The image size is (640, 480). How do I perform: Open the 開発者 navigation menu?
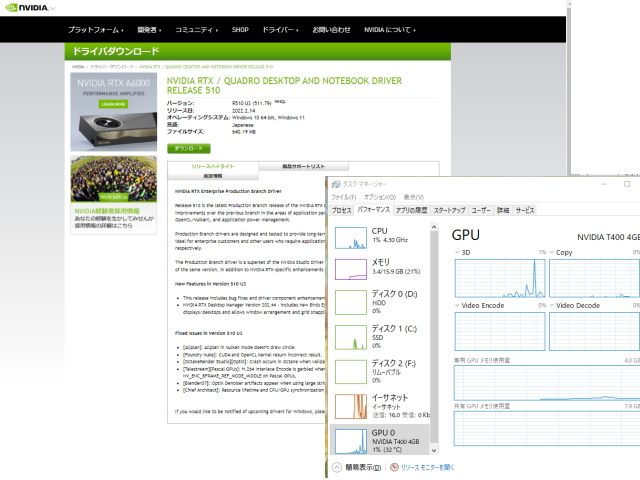coord(149,30)
